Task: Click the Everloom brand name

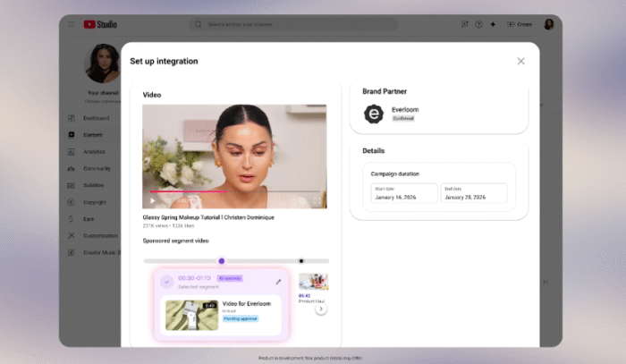Action: click(405, 109)
